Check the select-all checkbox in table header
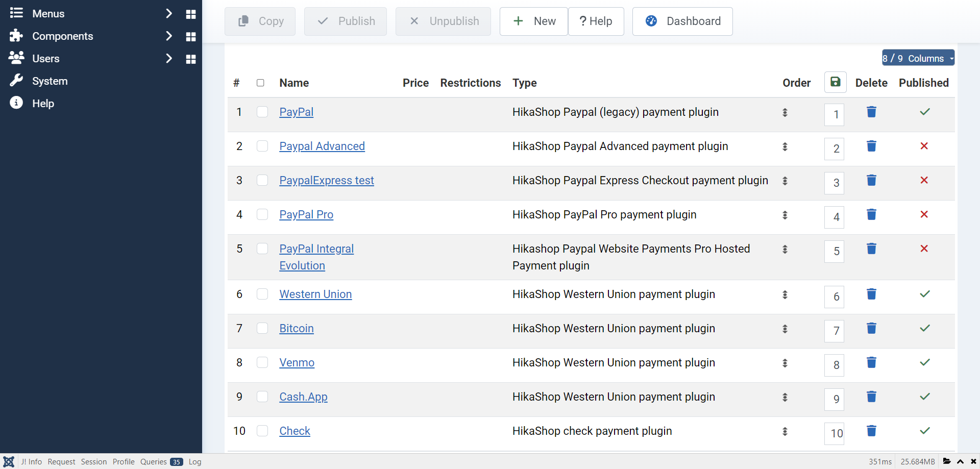This screenshot has height=469, width=980. pyautogui.click(x=260, y=83)
